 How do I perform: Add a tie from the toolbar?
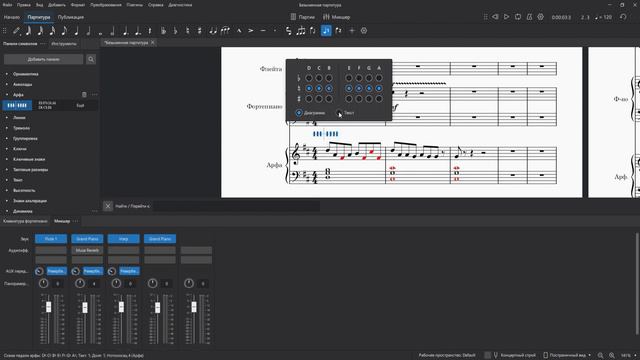tap(213, 31)
